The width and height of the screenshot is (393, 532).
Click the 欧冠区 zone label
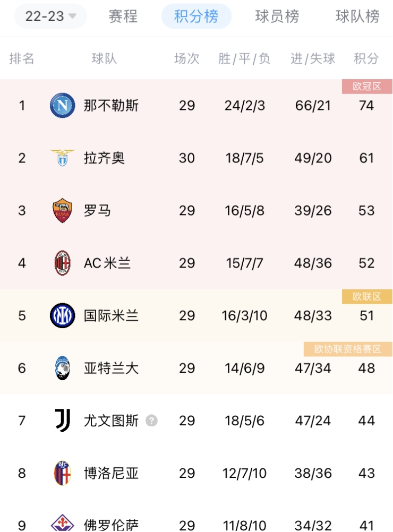pyautogui.click(x=367, y=86)
